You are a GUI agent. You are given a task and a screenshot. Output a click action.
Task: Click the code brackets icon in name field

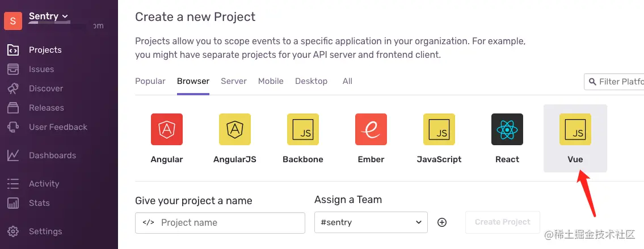coord(148,223)
